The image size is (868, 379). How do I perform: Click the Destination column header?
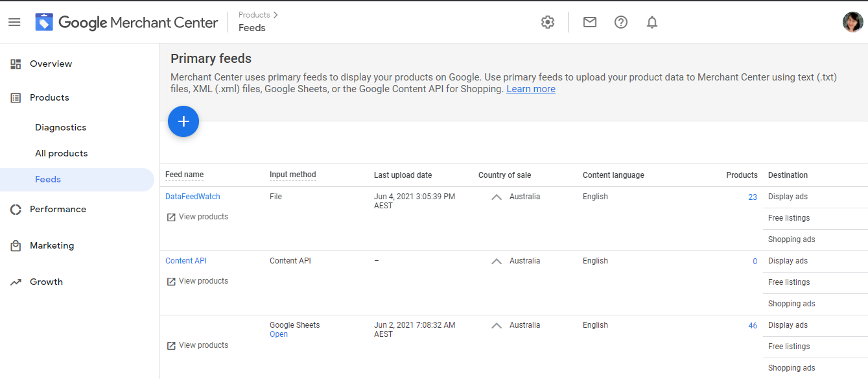[788, 175]
